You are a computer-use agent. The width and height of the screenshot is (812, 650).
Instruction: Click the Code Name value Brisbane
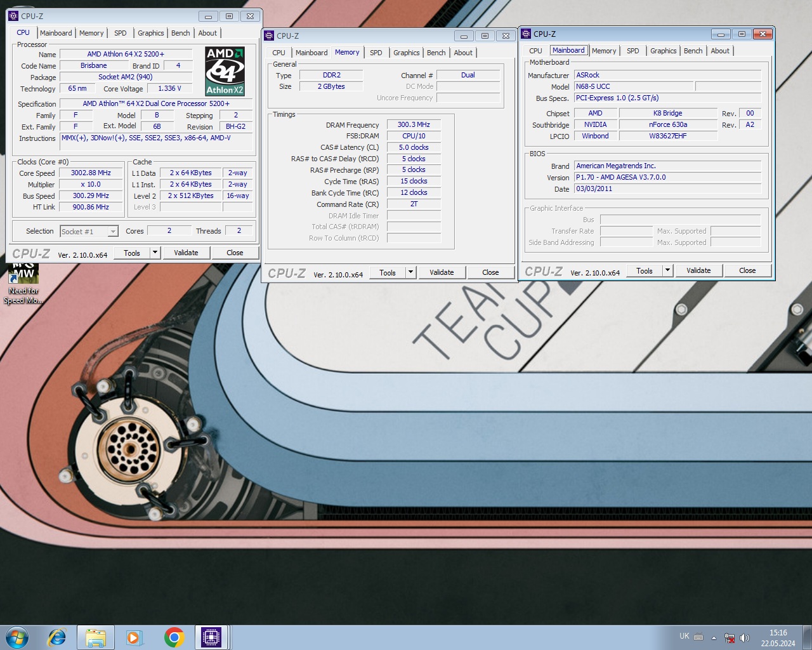tap(94, 66)
